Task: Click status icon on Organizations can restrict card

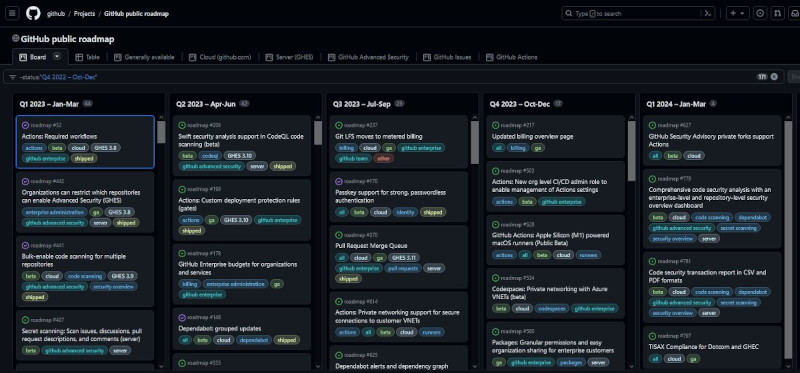Action: (x=26, y=181)
